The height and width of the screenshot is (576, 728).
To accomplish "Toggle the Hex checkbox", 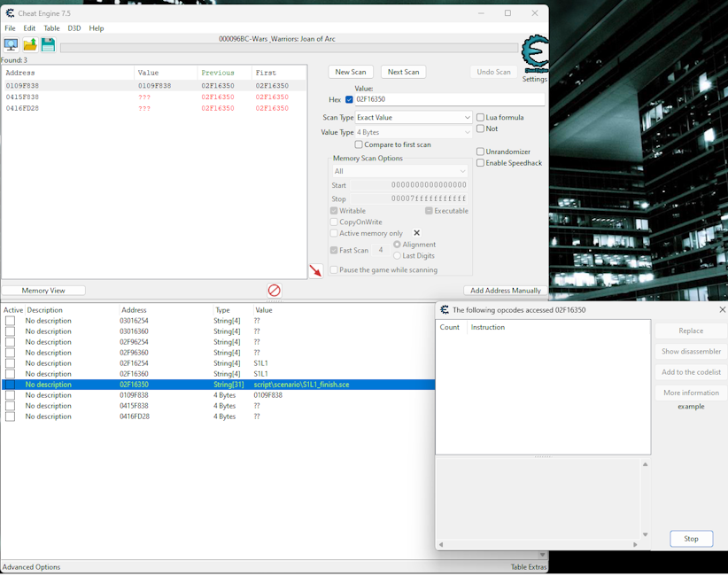I will [349, 100].
